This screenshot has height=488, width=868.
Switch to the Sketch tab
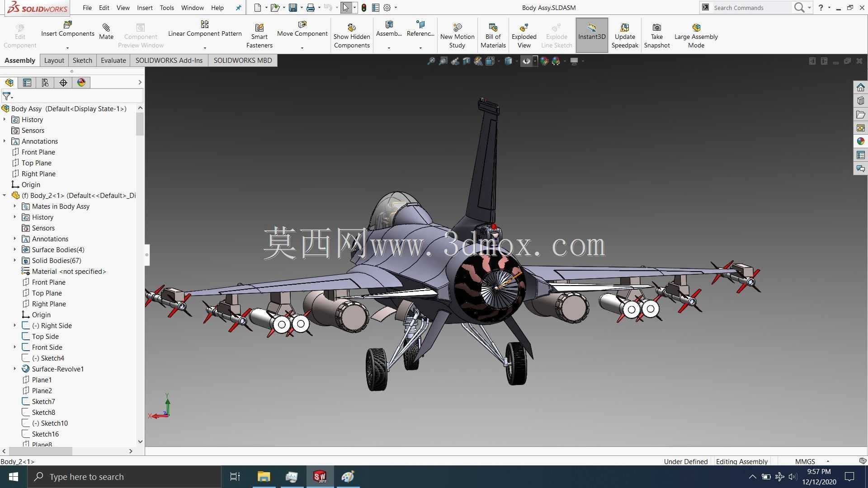point(82,60)
